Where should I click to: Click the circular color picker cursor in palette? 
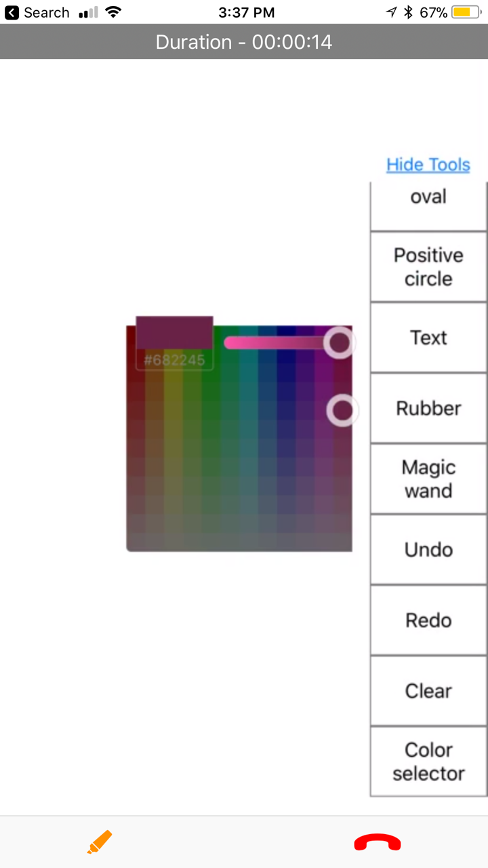(x=343, y=410)
